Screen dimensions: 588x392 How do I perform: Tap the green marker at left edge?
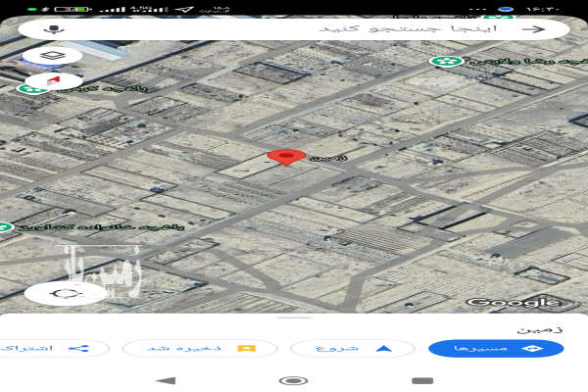(5, 227)
